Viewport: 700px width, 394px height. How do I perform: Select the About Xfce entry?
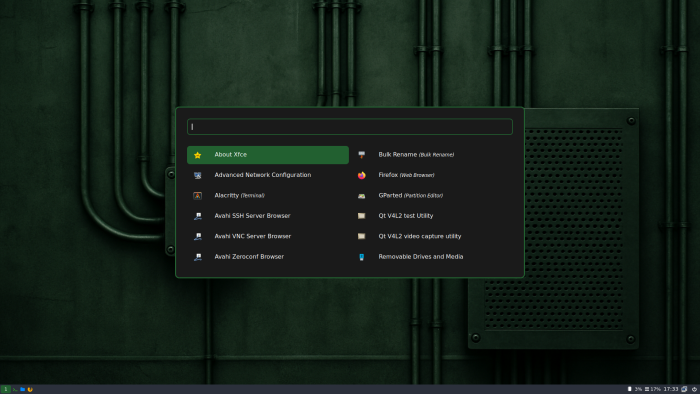[x=268, y=155]
